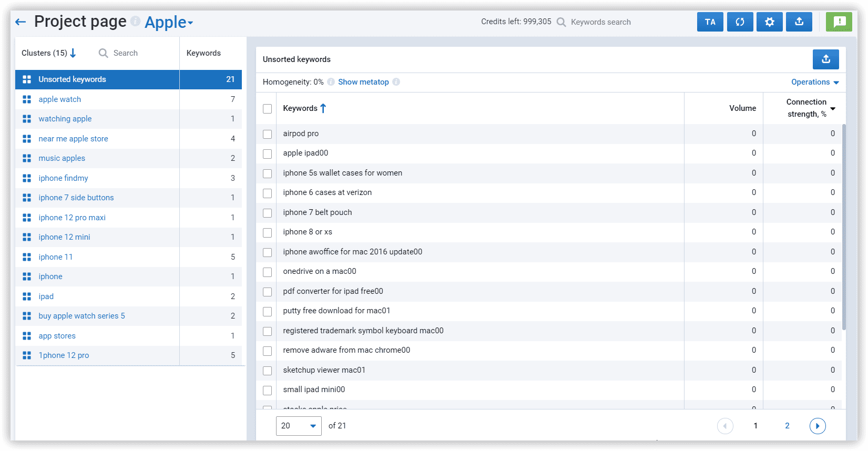Open the Connection strength column dropdown
This screenshot has width=868, height=451.
(833, 109)
